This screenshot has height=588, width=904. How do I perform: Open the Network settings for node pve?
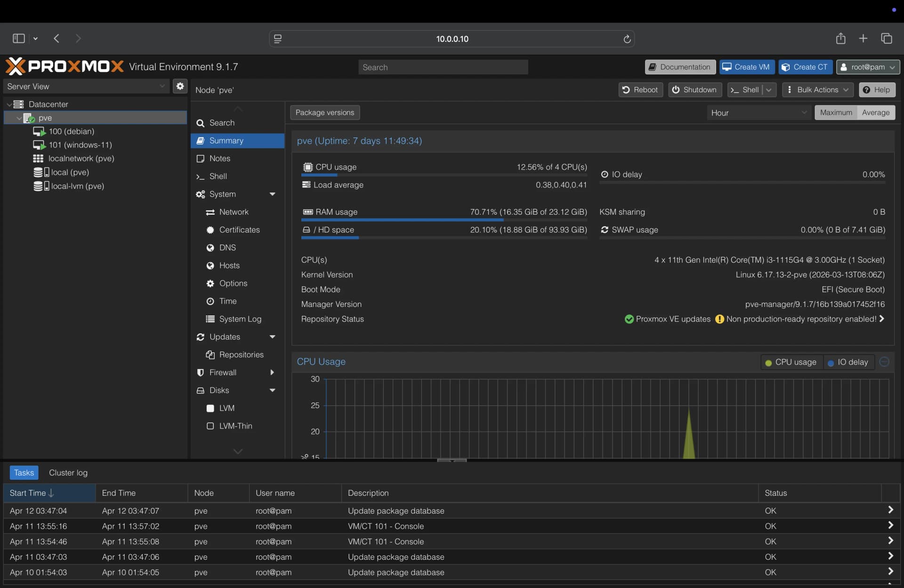pos(234,212)
